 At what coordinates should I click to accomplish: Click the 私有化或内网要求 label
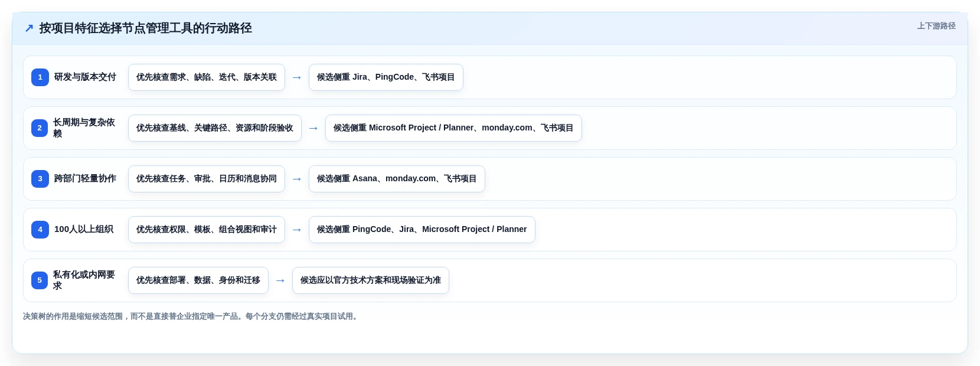tap(84, 280)
